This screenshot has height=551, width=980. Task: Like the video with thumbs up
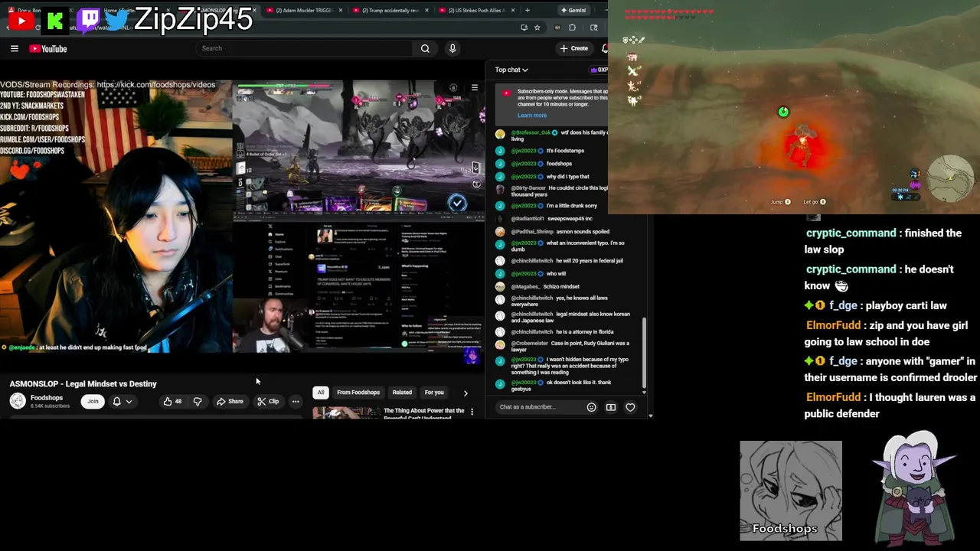coord(173,401)
